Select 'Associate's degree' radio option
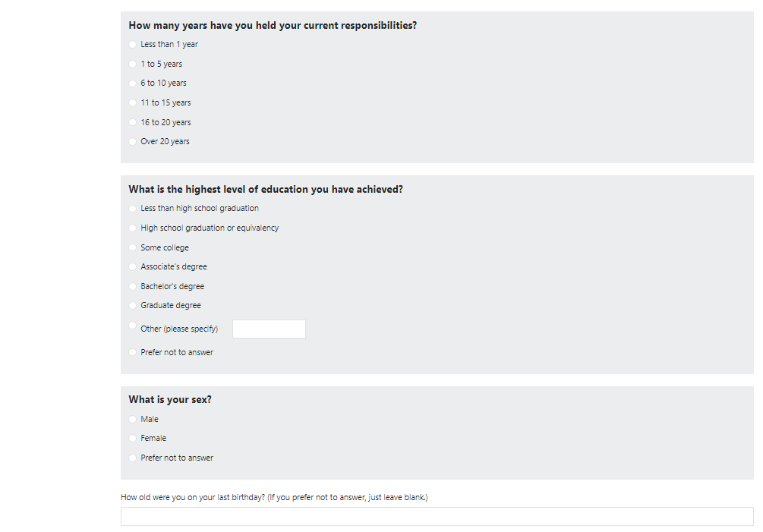763x532 pixels. 133,267
